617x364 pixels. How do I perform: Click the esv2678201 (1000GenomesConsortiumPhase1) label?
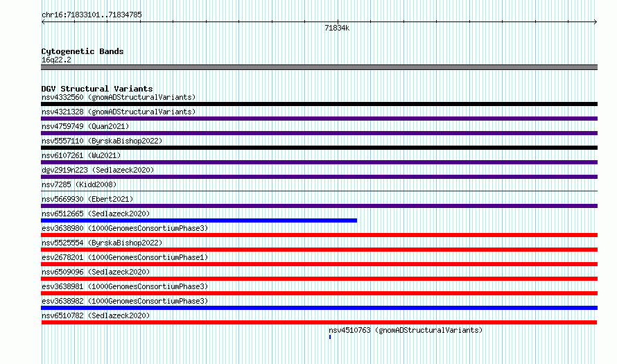(x=125, y=257)
